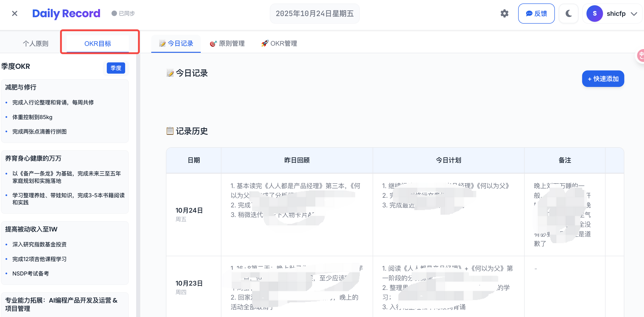
Task: Select the OKR目标 tab
Action: pos(97,44)
